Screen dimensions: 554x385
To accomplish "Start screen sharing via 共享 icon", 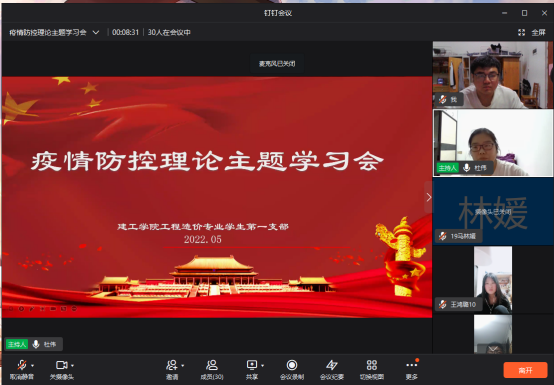I will [252, 365].
